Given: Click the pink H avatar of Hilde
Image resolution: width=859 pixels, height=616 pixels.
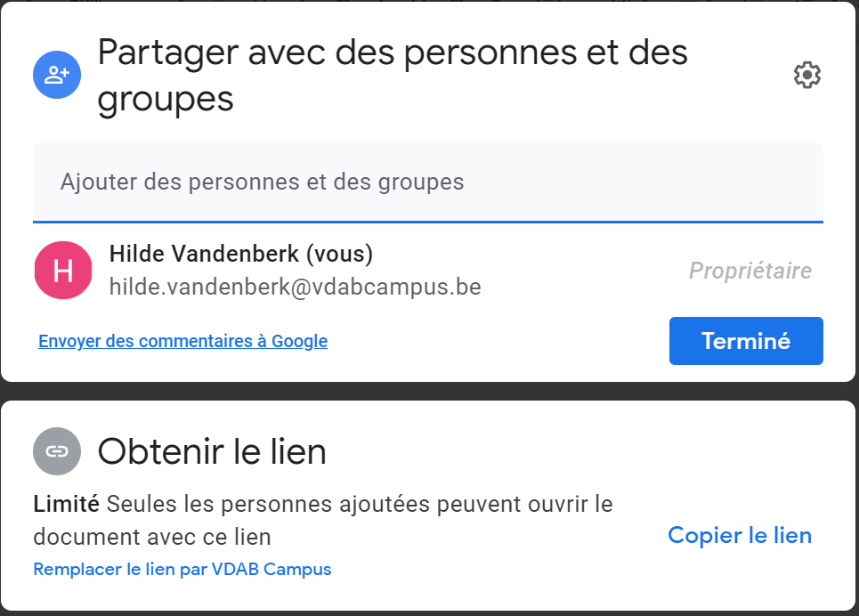Looking at the screenshot, I should pos(63,271).
